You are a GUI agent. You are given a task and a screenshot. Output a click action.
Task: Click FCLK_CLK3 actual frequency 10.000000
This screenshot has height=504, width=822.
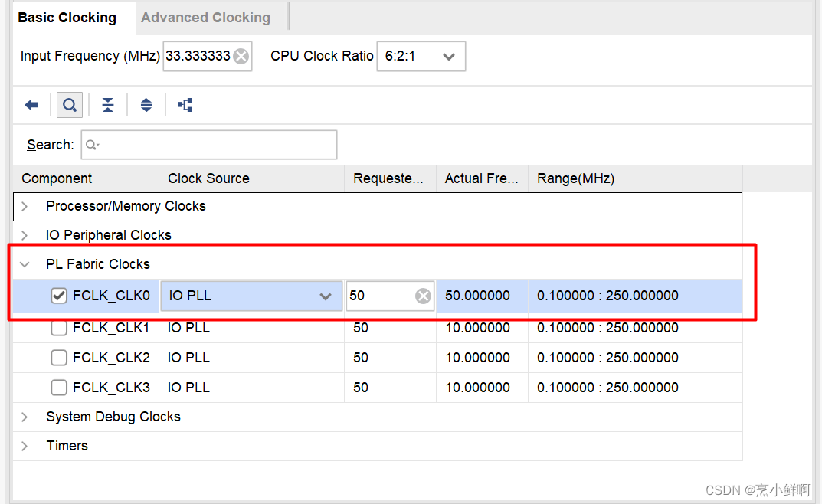pos(477,388)
